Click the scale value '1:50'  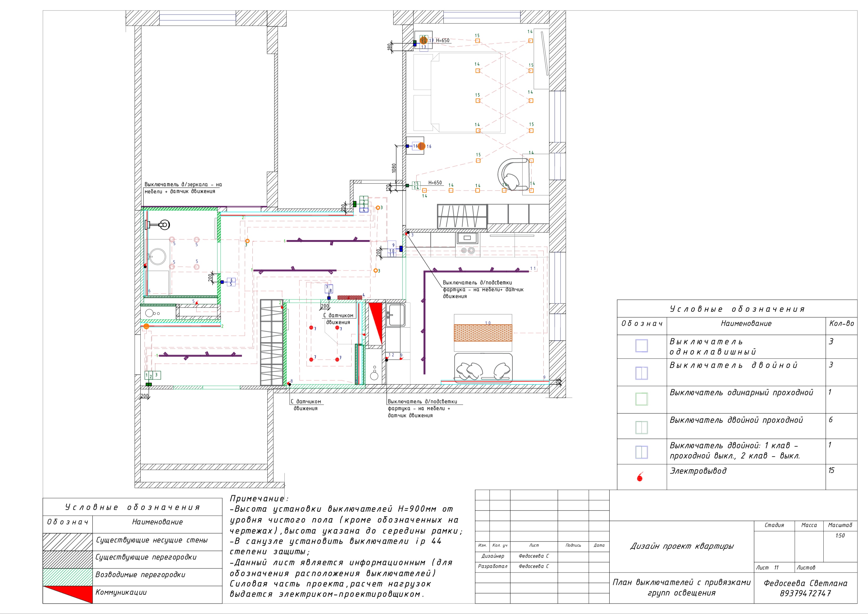[840, 535]
